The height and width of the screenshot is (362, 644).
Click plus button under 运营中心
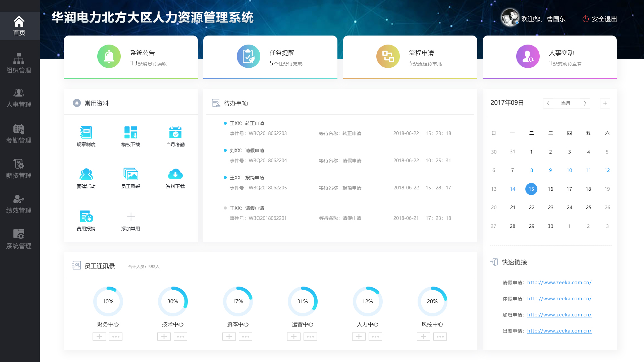pyautogui.click(x=294, y=337)
